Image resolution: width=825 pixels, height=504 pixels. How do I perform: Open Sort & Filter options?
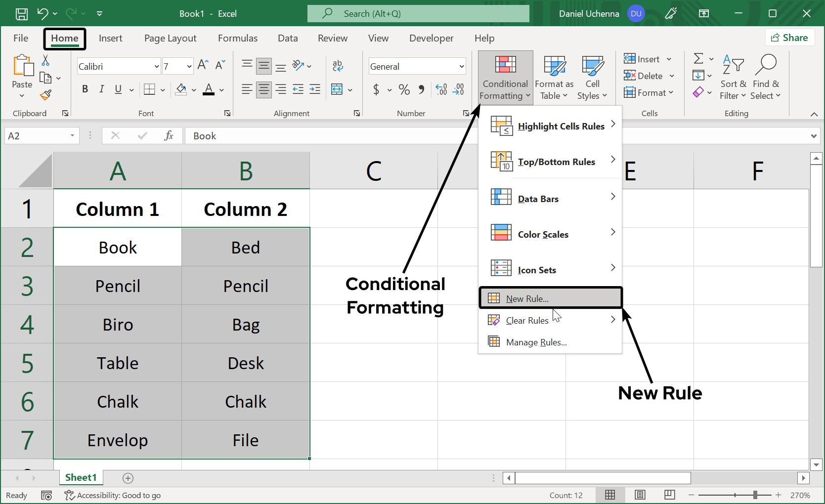pyautogui.click(x=734, y=78)
